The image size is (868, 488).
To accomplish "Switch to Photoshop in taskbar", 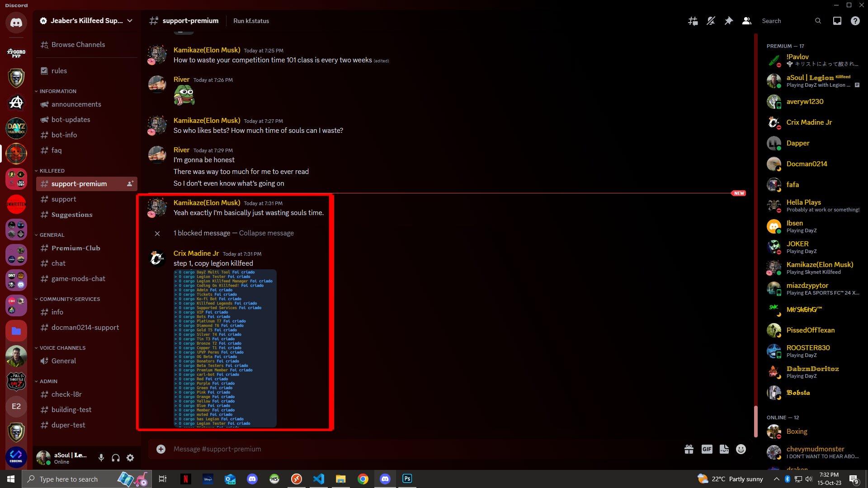I will tap(407, 479).
